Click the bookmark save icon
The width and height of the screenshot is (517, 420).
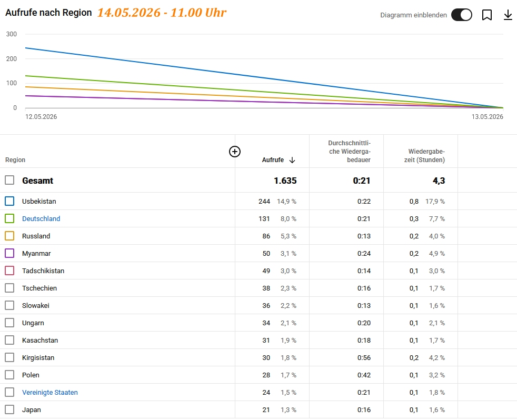487,15
